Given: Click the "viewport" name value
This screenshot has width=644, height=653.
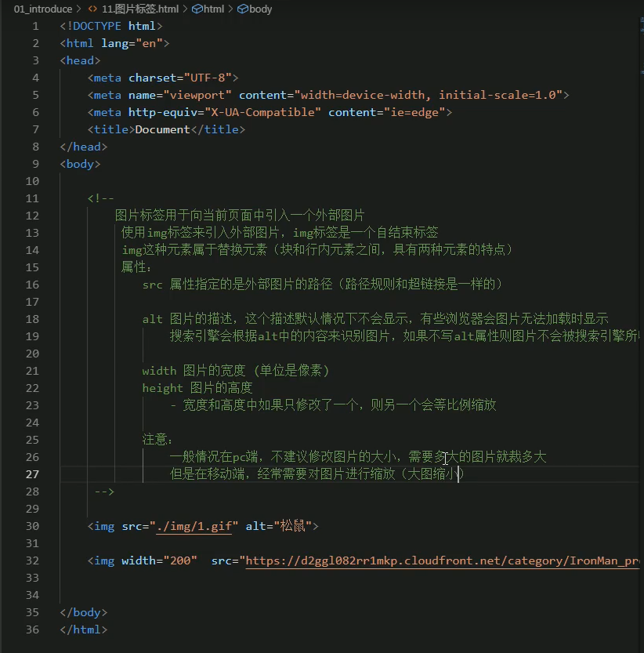Looking at the screenshot, I should (197, 95).
